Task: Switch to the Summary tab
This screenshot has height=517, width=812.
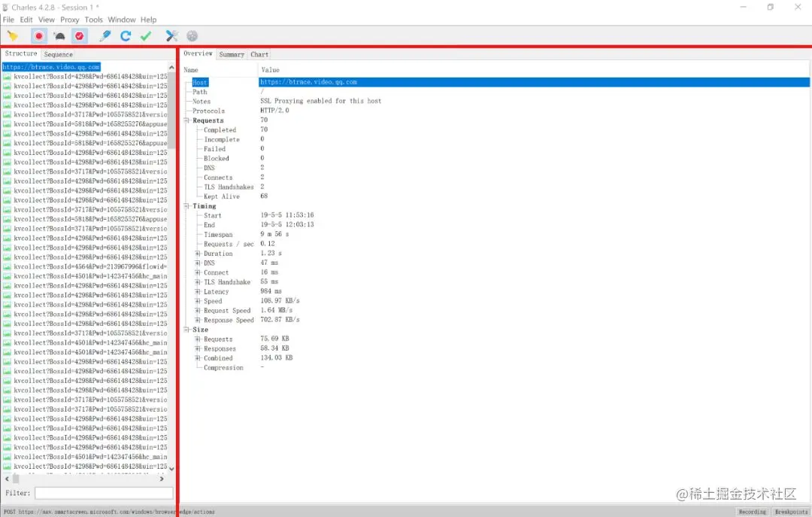Action: point(232,54)
